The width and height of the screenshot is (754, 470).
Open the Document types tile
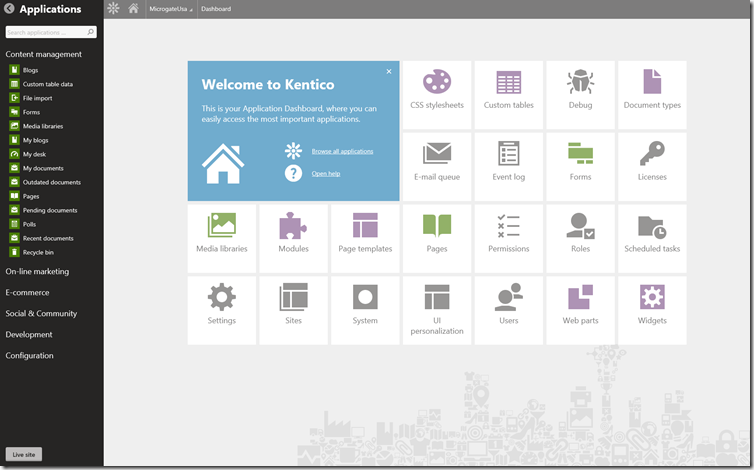point(652,95)
